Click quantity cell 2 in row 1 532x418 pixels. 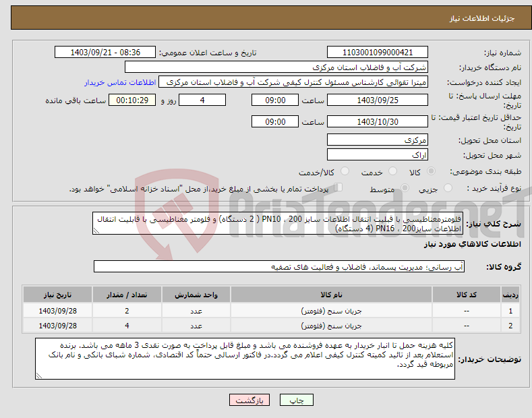(127, 311)
